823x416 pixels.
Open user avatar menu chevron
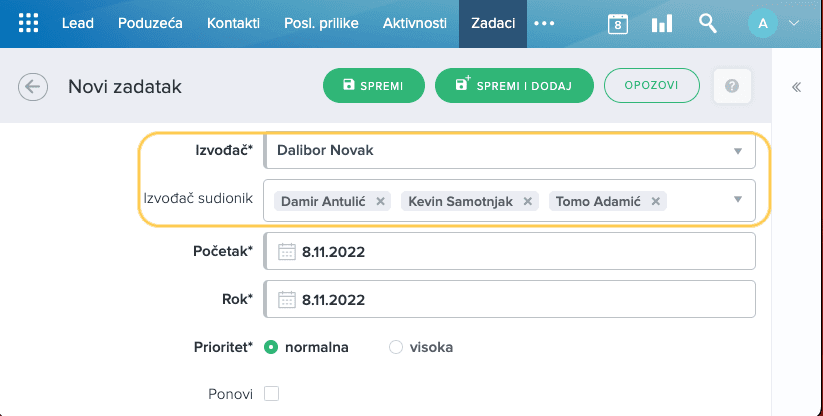794,23
